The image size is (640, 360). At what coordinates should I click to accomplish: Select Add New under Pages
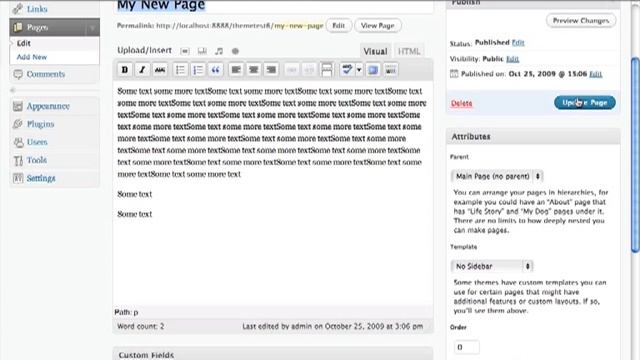point(32,57)
